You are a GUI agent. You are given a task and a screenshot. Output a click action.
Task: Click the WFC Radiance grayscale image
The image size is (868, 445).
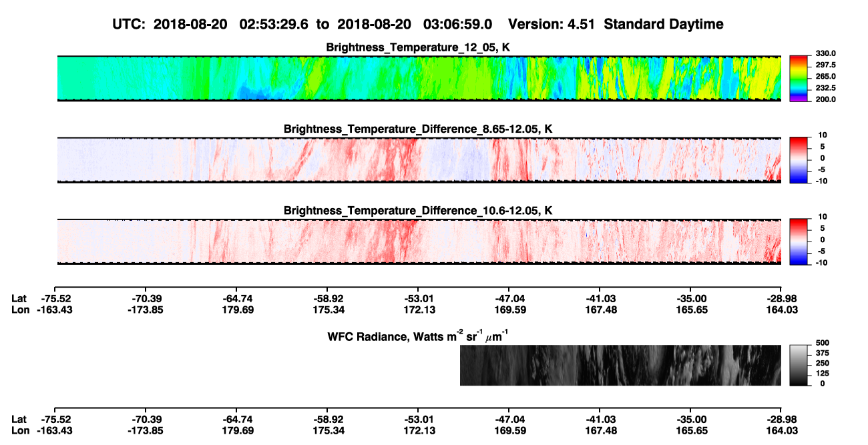click(x=620, y=365)
